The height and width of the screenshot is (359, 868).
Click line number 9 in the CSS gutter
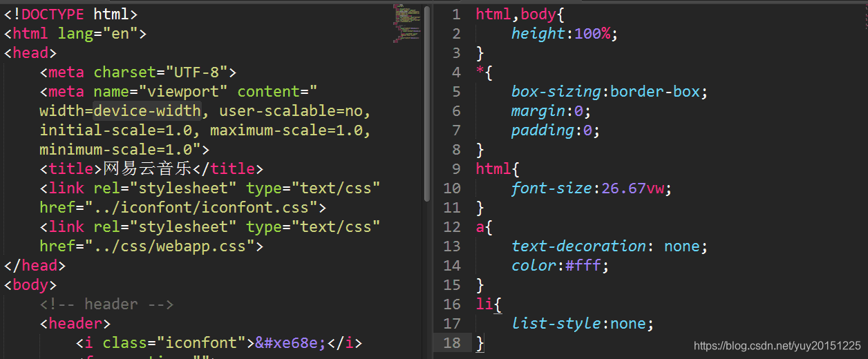click(455, 168)
